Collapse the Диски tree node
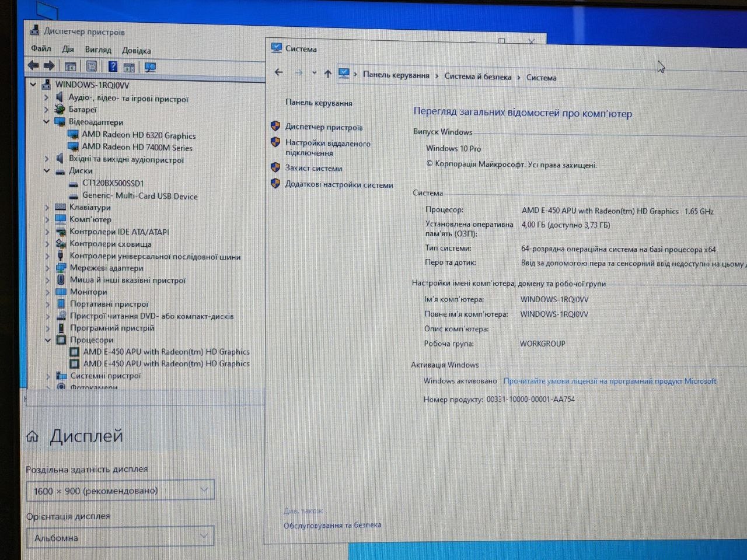 click(x=46, y=171)
